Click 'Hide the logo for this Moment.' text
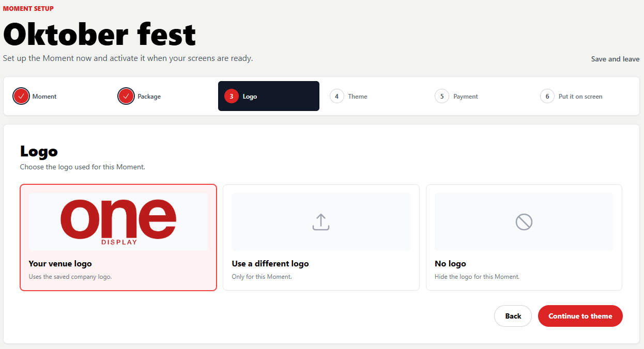 coord(477,277)
